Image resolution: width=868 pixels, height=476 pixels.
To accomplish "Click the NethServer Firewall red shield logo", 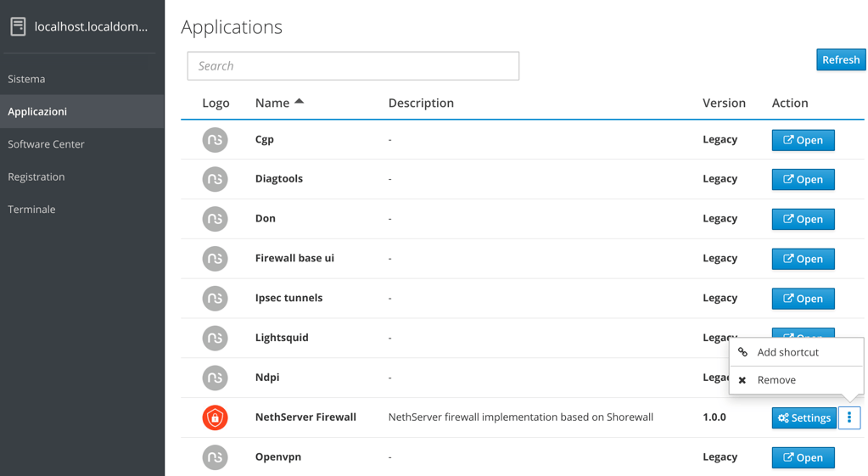I will point(215,417).
